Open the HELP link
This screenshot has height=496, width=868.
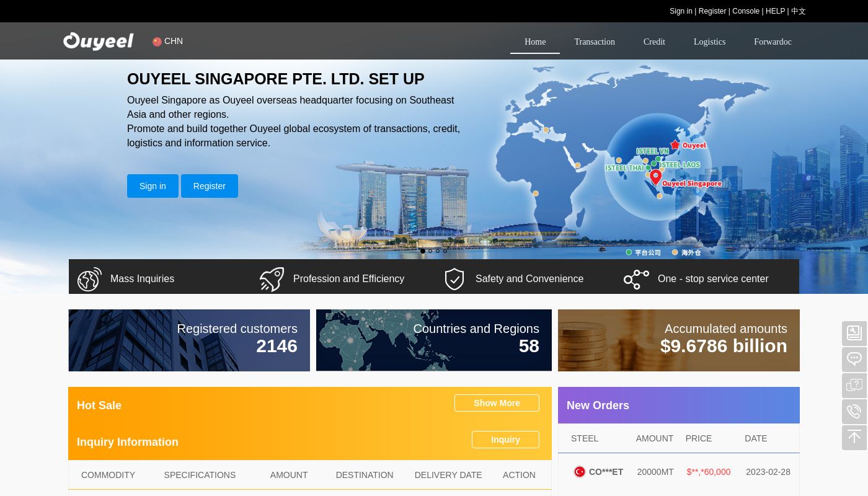pyautogui.click(x=775, y=11)
